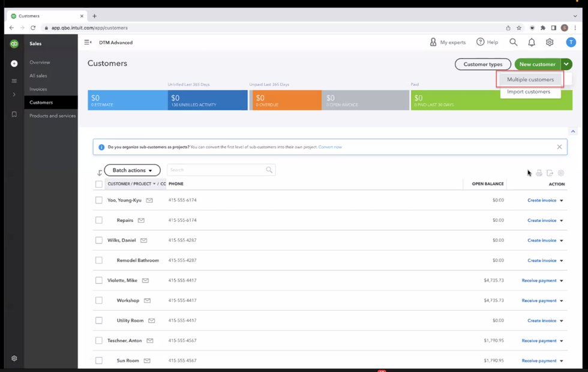Screen dimensions: 588x372
Task: Click the bookmarks icon in left rail
Action: (14, 115)
